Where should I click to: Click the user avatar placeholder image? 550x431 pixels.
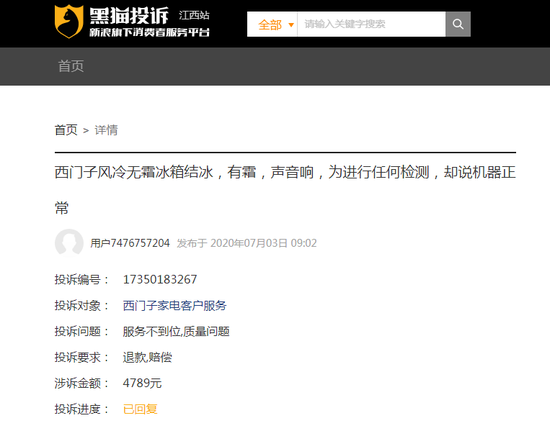(x=69, y=243)
